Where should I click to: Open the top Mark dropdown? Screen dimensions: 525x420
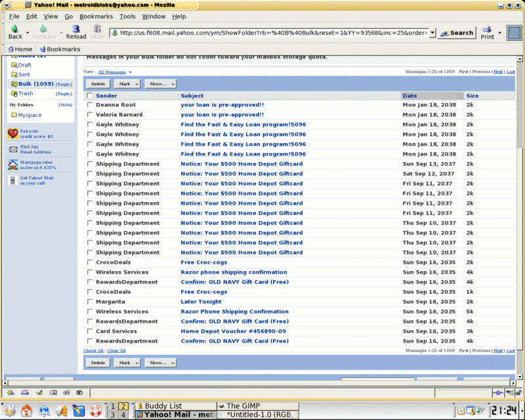(x=127, y=84)
